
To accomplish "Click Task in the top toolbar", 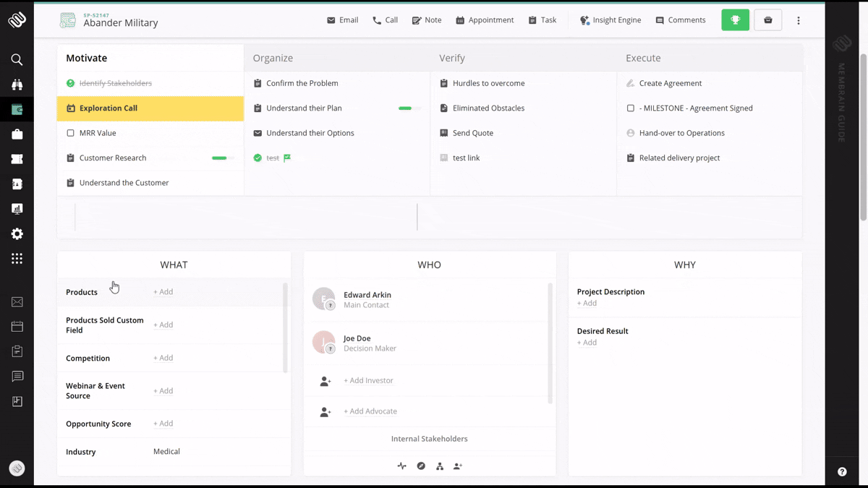I will pyautogui.click(x=542, y=20).
